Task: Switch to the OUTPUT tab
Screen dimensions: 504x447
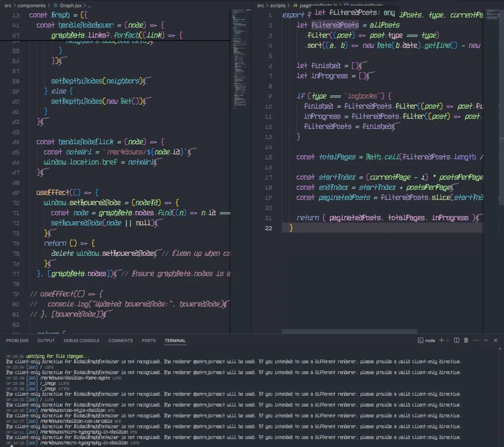Action: point(46,340)
